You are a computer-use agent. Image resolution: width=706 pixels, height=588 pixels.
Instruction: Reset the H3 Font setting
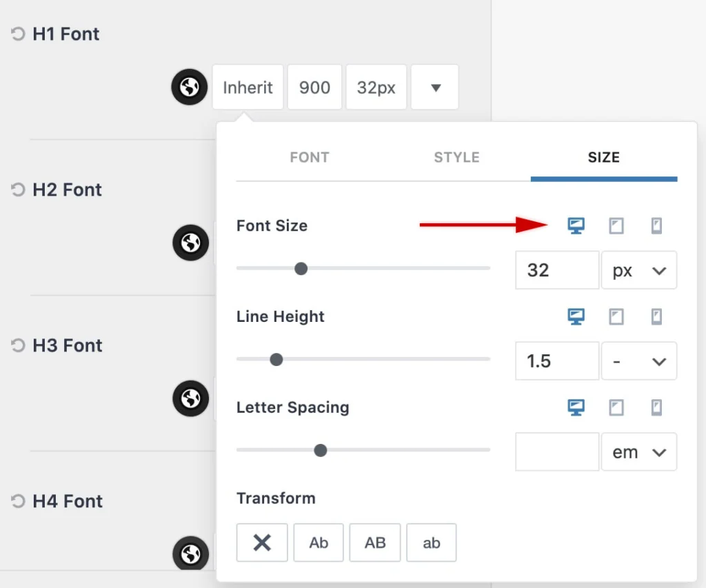pyautogui.click(x=19, y=345)
